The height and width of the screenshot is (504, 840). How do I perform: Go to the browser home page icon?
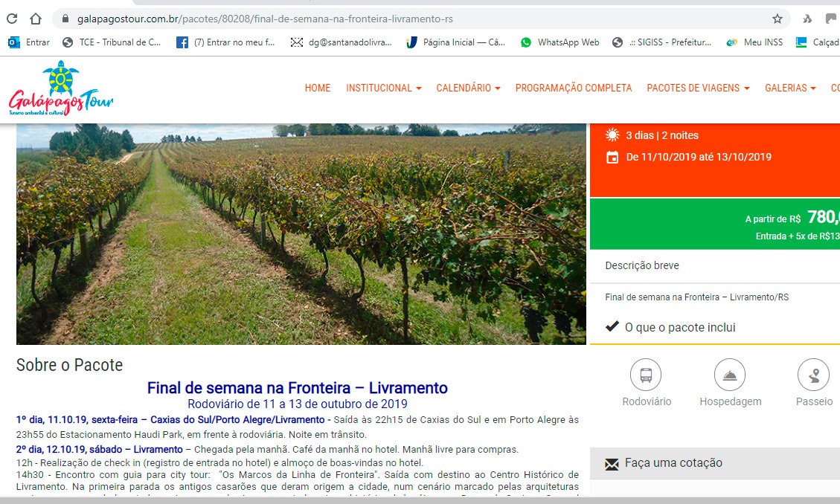tap(36, 19)
